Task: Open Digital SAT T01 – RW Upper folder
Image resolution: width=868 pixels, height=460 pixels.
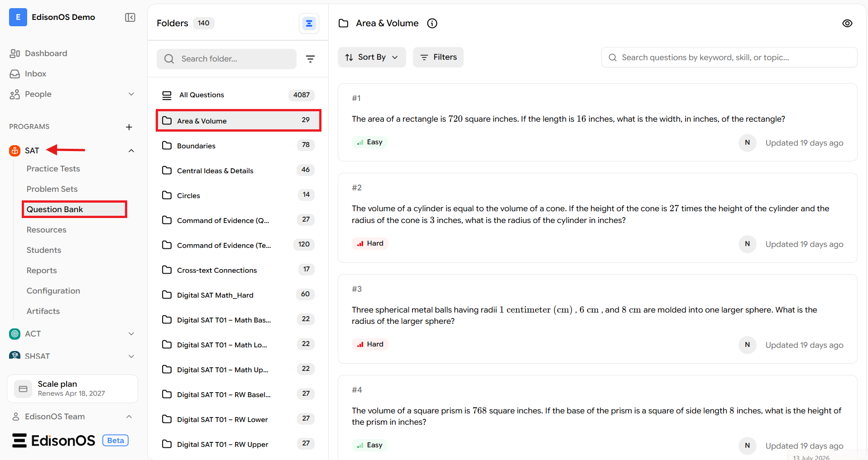Action: (238, 444)
